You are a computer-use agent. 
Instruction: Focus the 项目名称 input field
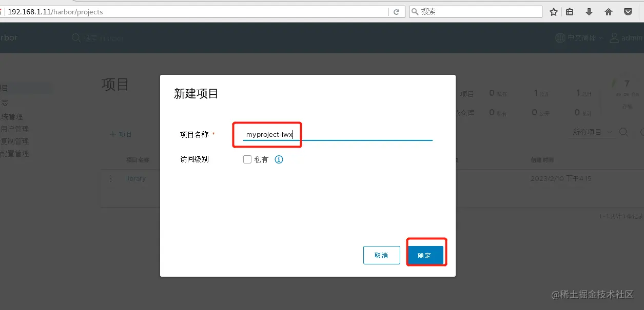pos(338,134)
